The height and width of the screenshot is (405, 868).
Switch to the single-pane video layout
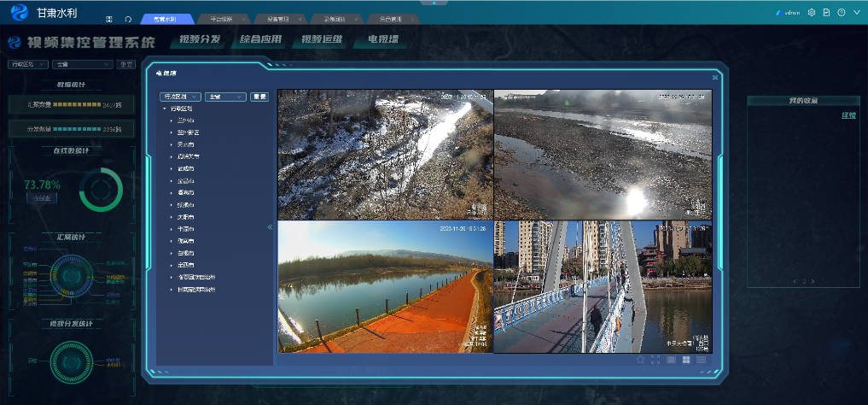tap(672, 360)
